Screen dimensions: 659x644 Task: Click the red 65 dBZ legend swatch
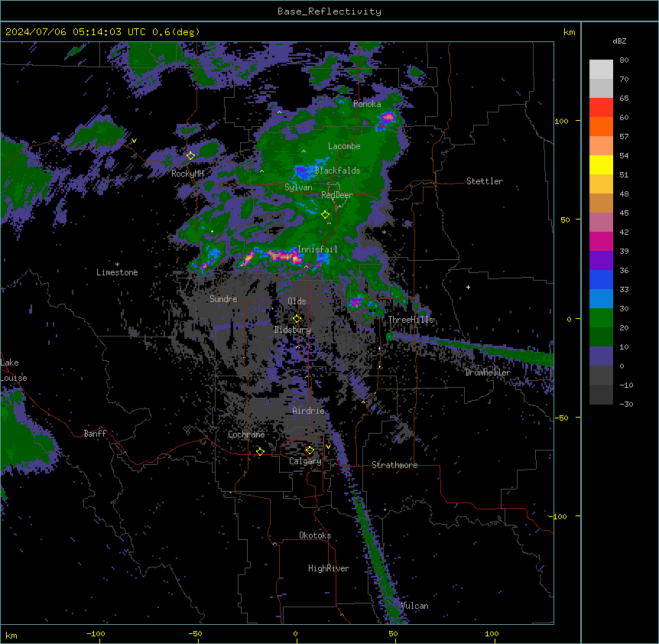[x=601, y=108]
